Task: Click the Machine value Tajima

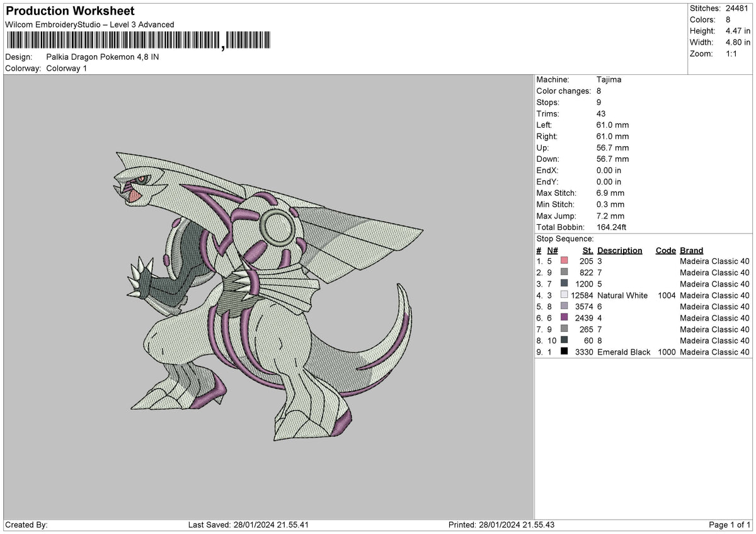Action: (609, 80)
